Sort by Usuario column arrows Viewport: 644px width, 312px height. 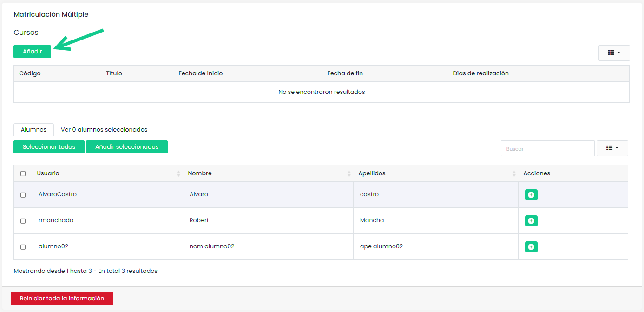178,173
